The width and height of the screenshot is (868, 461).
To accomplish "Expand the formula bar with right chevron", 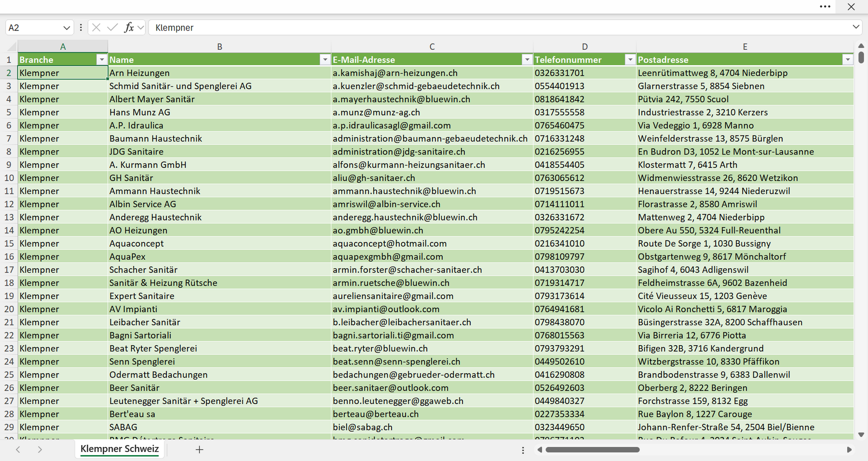I will click(856, 27).
